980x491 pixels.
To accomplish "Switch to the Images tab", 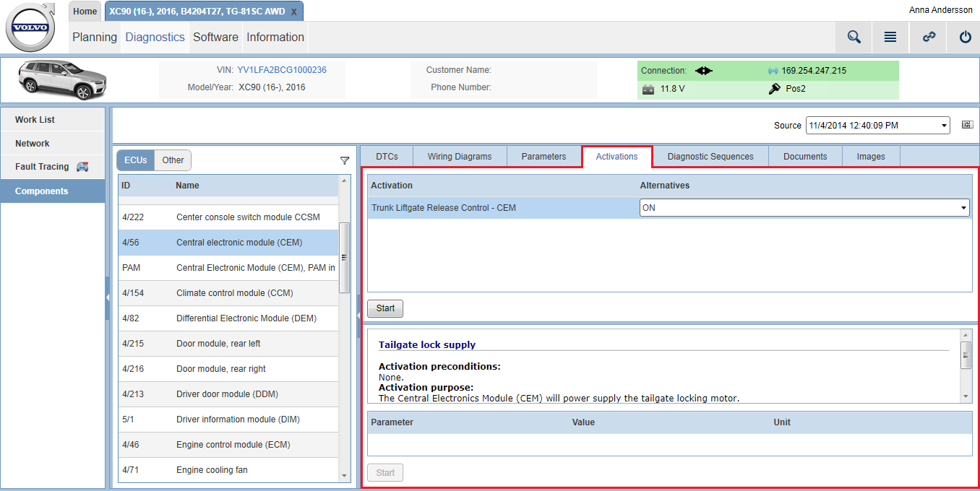I will pos(871,157).
